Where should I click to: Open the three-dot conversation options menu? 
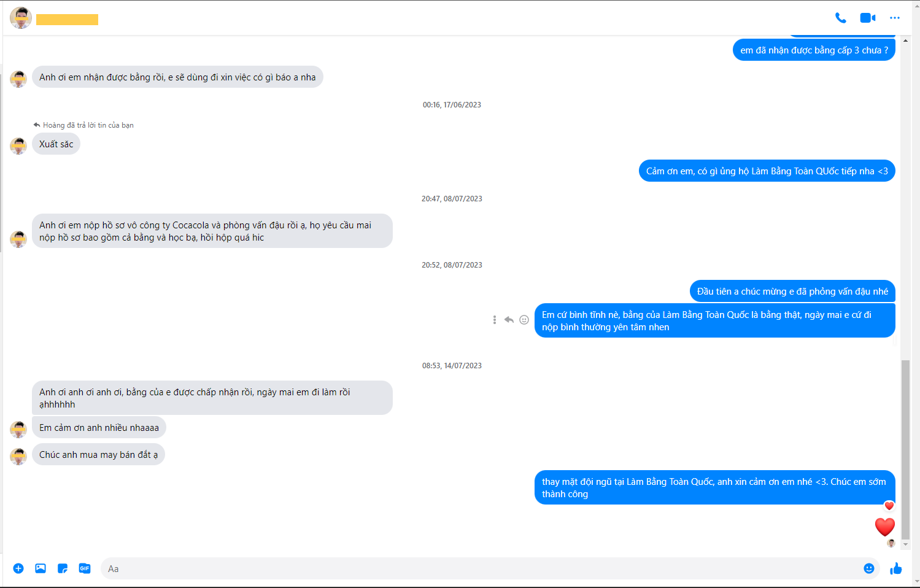click(x=894, y=18)
